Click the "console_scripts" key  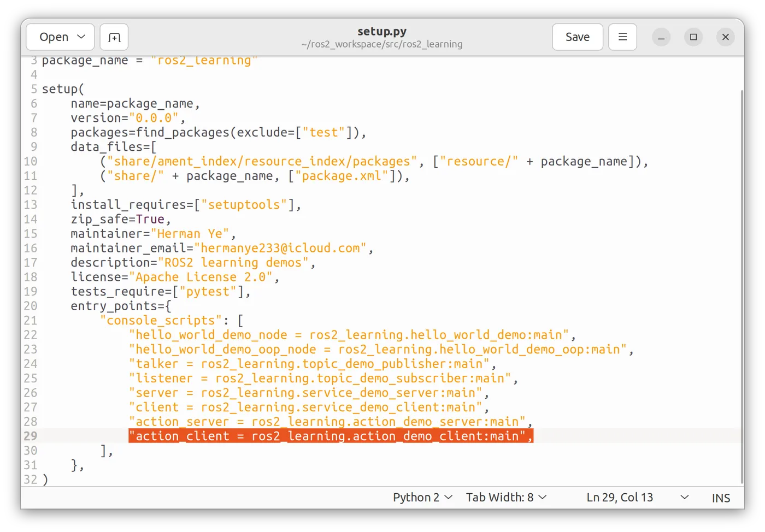pos(161,321)
